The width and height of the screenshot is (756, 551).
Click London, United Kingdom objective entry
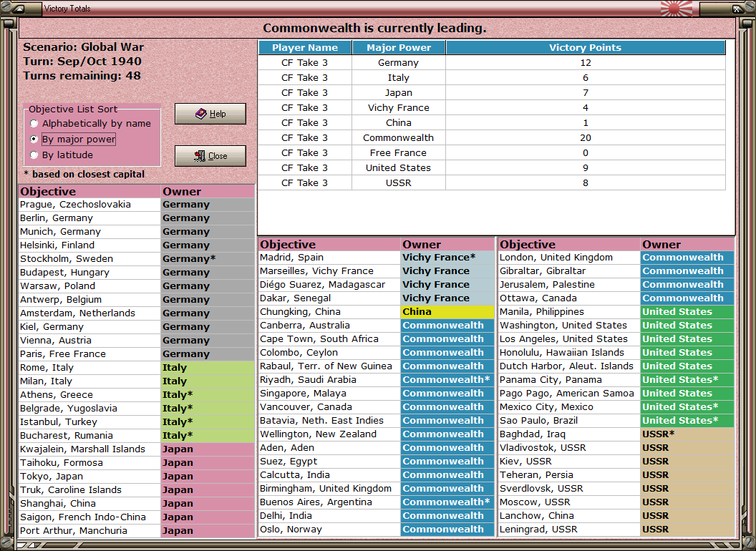(556, 258)
